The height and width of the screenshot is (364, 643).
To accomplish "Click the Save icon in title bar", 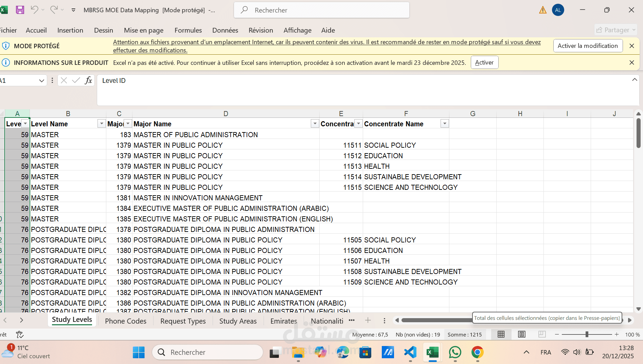I will tap(20, 10).
